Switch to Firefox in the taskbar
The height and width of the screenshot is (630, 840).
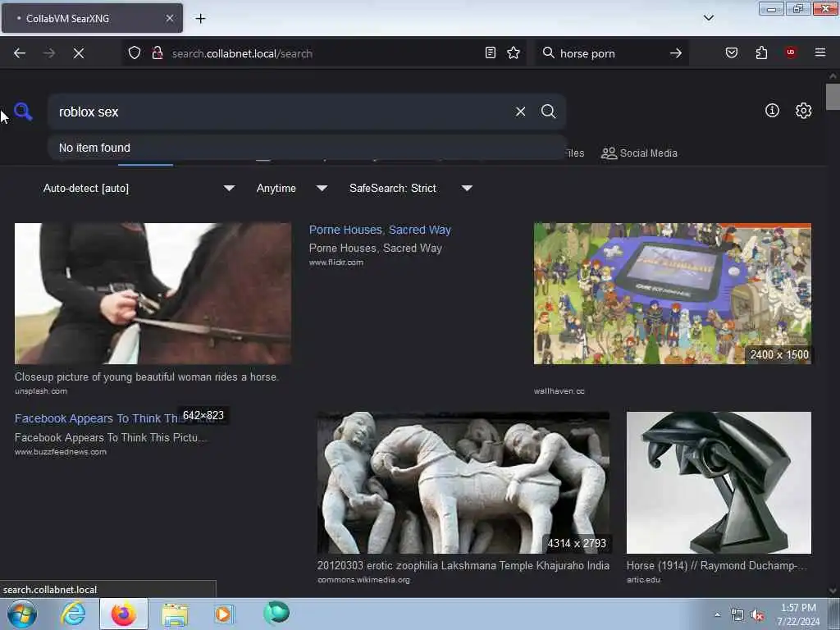coord(124,614)
